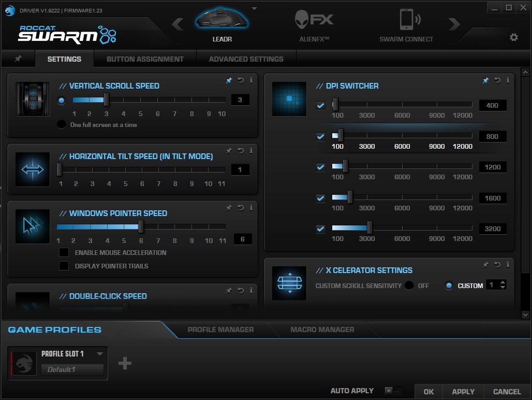This screenshot has width=532, height=400.
Task: Select Custom scroll sensitivity option
Action: pos(449,285)
